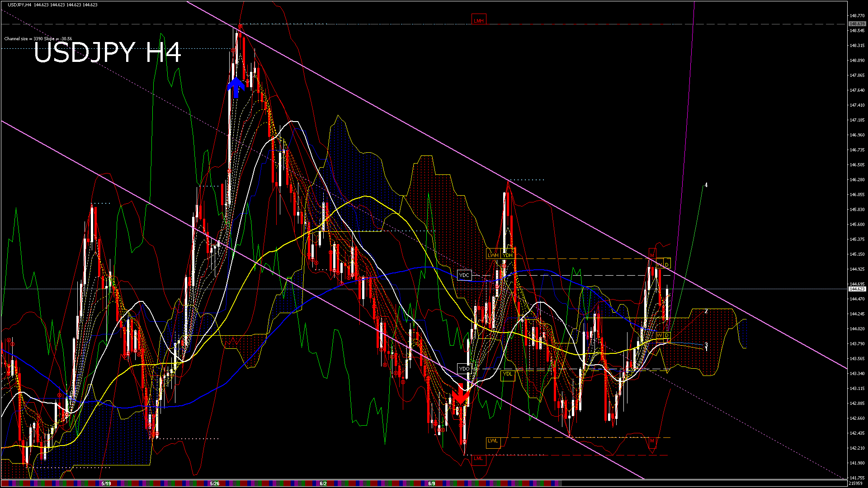Image resolution: width=868 pixels, height=488 pixels.
Task: Click the 145.150 price axis value
Action: [x=857, y=254]
